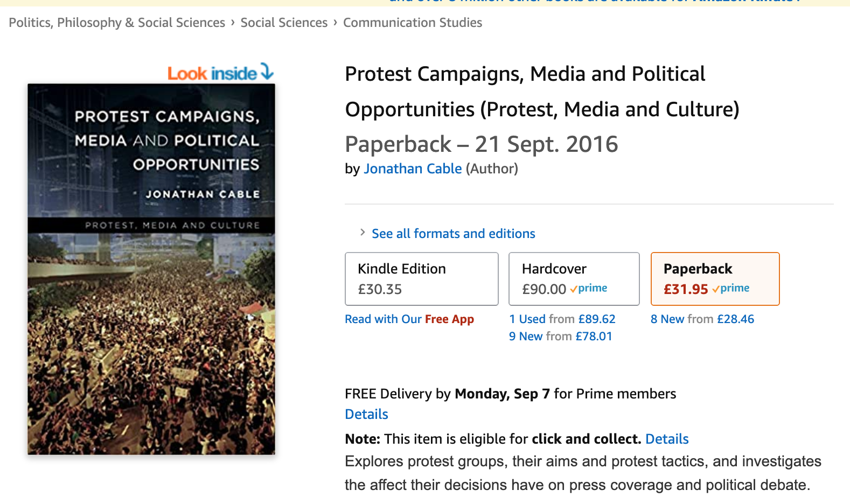Click the prime badge in Hardcover box

[x=589, y=289]
